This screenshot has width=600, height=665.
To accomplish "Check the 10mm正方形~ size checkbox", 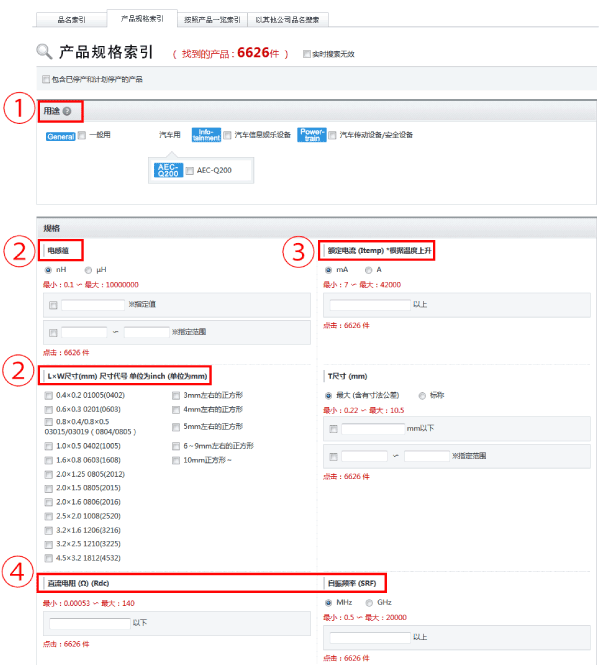I will click(x=176, y=460).
